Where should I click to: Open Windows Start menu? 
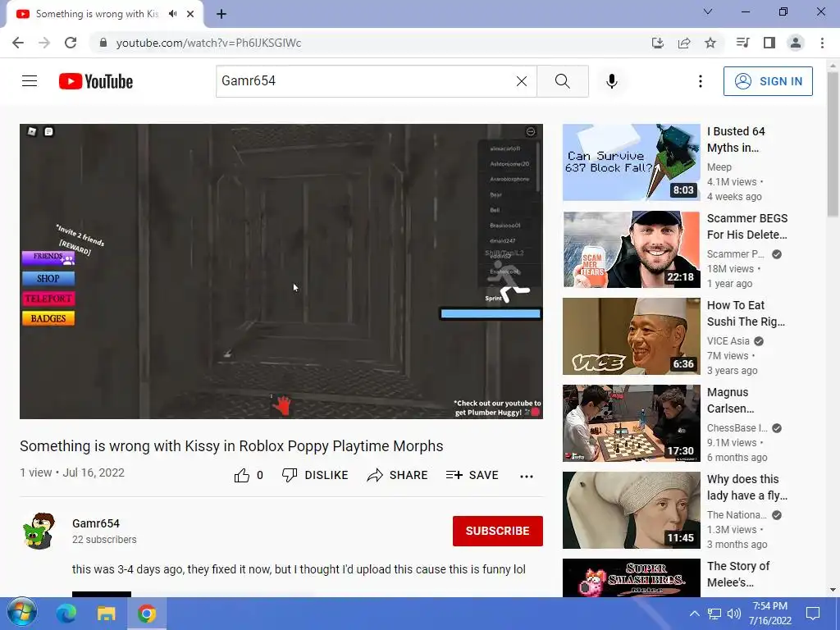21,614
